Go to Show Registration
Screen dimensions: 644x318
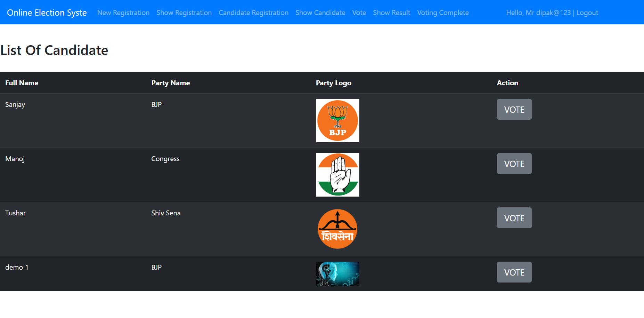pyautogui.click(x=184, y=13)
